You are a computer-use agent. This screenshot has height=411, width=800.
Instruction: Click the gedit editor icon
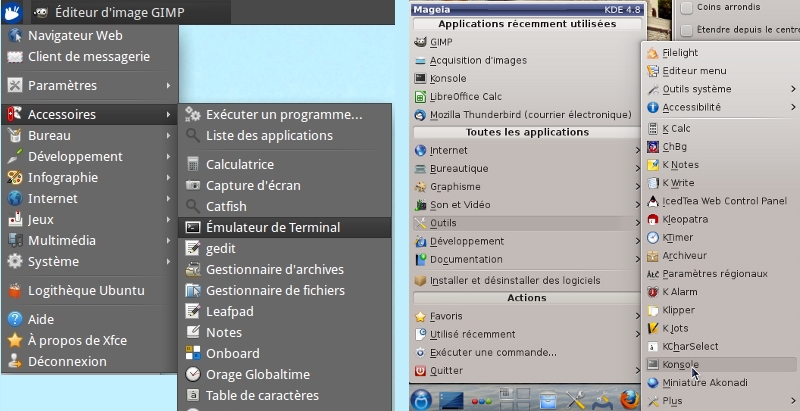193,248
